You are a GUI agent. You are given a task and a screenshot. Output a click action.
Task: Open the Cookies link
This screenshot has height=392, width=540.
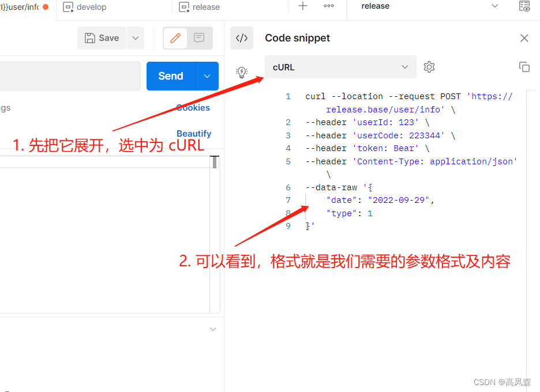tap(193, 108)
